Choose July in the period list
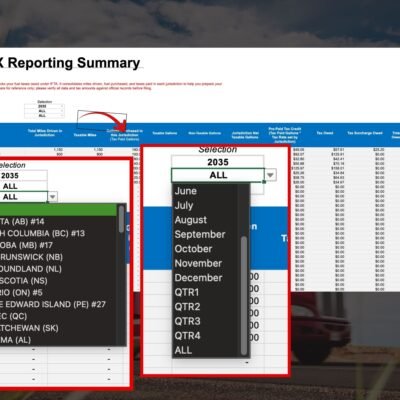This screenshot has height=400, width=400. 184,205
